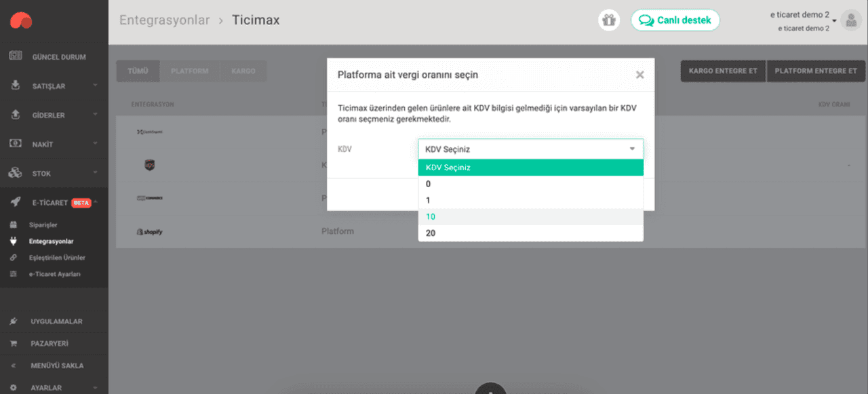Click the e-Ticaret Ayarları sliders icon
This screenshot has height=394, width=868.
tap(13, 274)
